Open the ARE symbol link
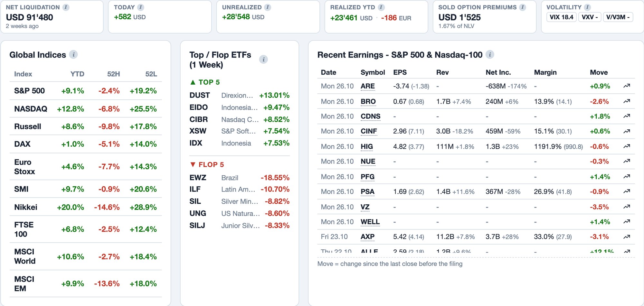644x306 pixels. (x=367, y=86)
